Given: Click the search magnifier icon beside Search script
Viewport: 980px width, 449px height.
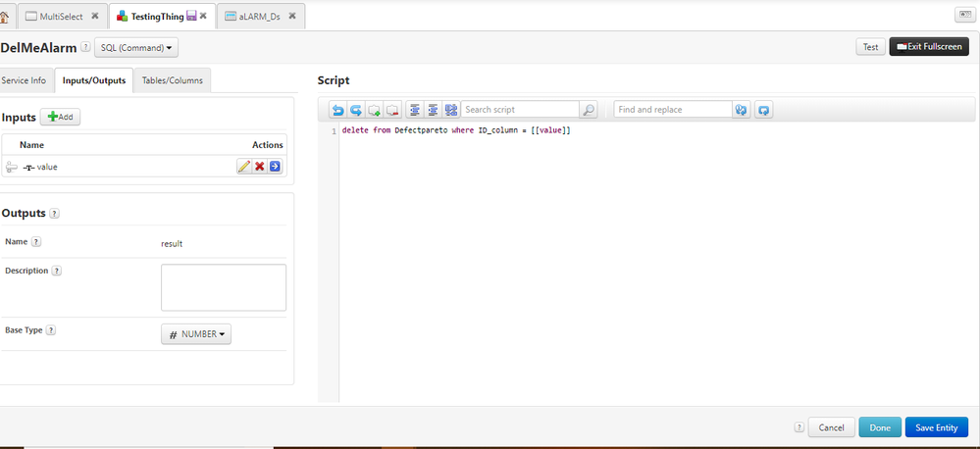Looking at the screenshot, I should click(589, 110).
